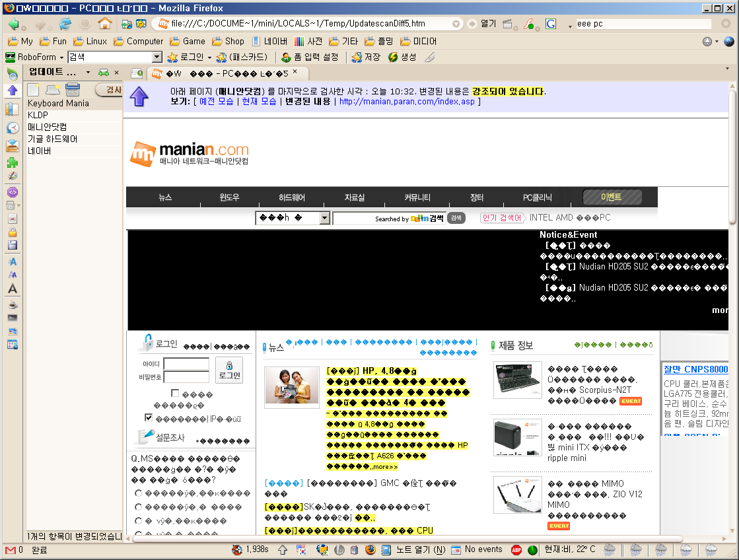The width and height of the screenshot is (739, 560).
Task: Click the 로그인 login button with padlock
Action: (x=229, y=370)
